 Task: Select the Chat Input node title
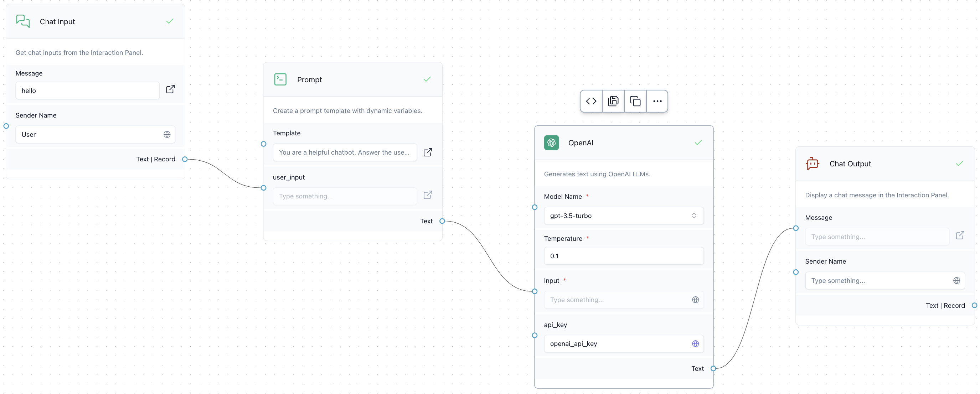pyautogui.click(x=57, y=22)
